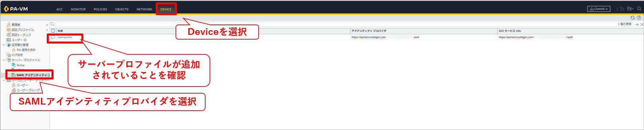Screen dimensions: 644x130
Task: Select 証明書の管理 in the sidebar
Action: [x=20, y=45]
